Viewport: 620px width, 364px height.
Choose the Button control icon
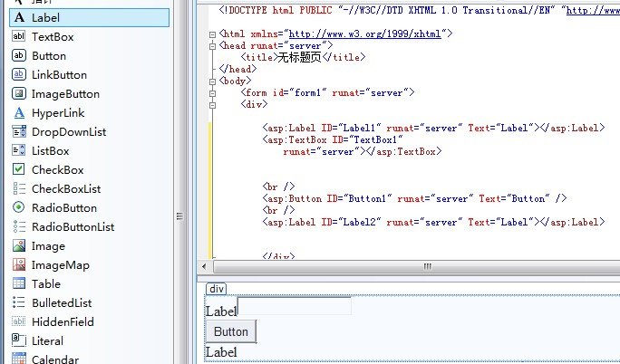(19, 55)
